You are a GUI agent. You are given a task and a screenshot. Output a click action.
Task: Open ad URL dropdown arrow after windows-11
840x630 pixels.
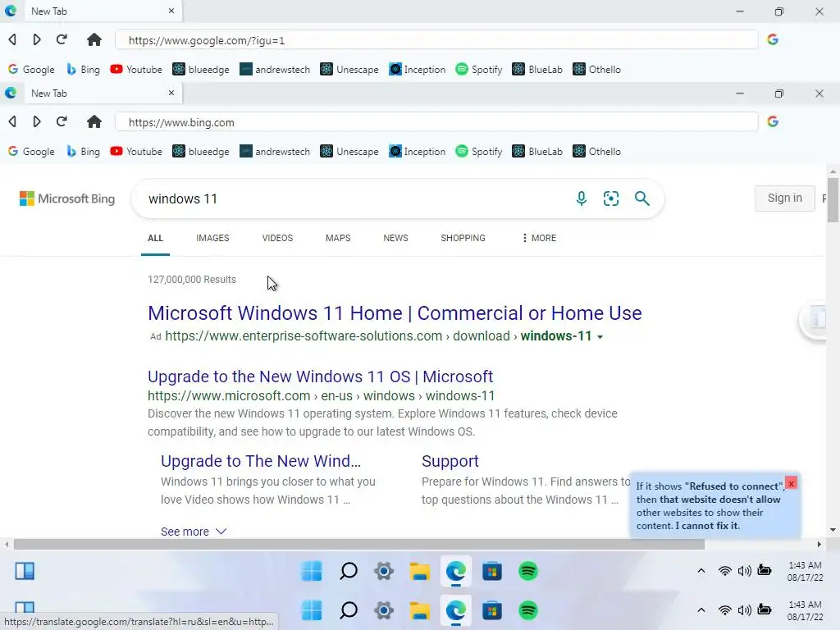(x=600, y=337)
